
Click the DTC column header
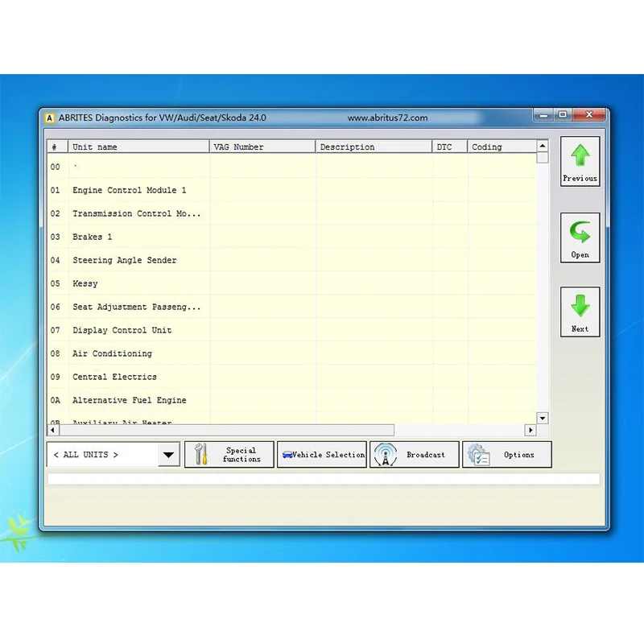tap(450, 147)
